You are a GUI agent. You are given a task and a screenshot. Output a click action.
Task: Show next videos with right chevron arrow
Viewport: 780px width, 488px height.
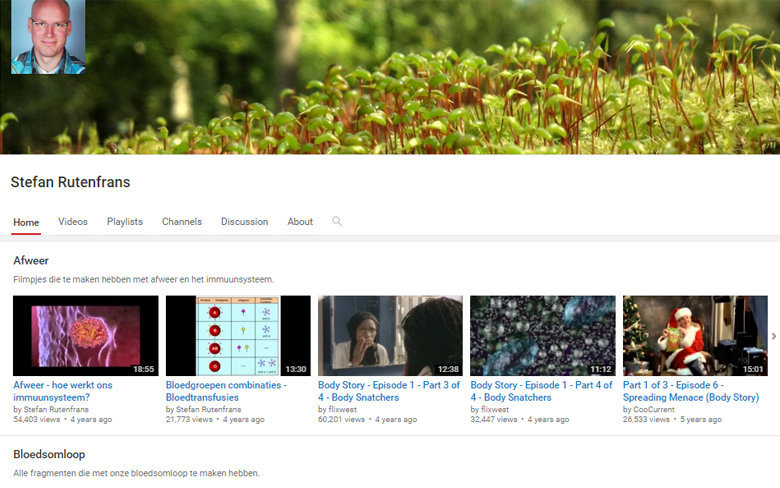774,336
